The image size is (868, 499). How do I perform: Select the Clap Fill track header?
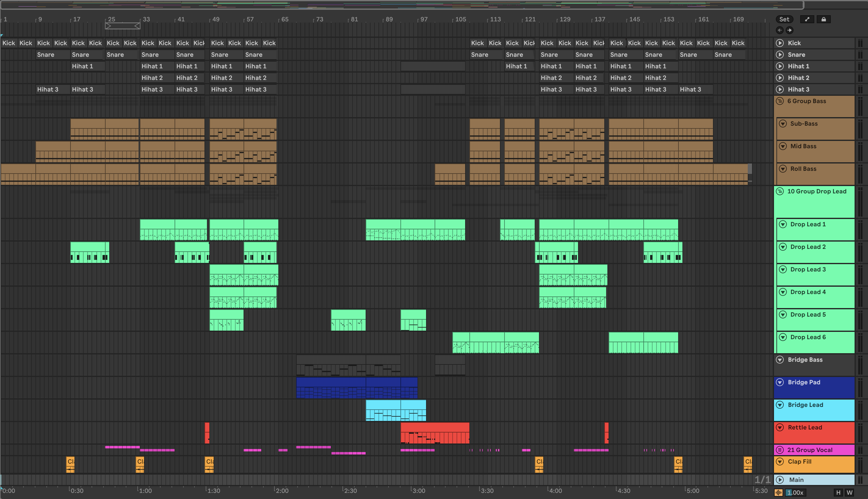click(x=816, y=465)
